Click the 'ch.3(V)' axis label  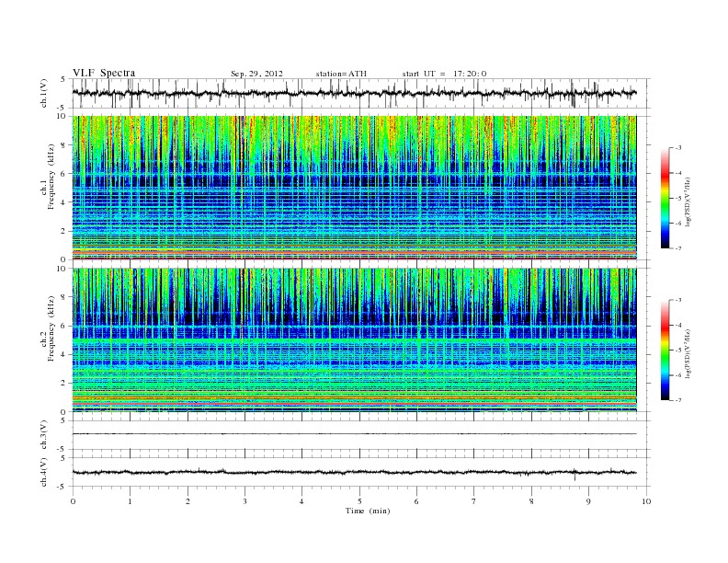(44, 435)
